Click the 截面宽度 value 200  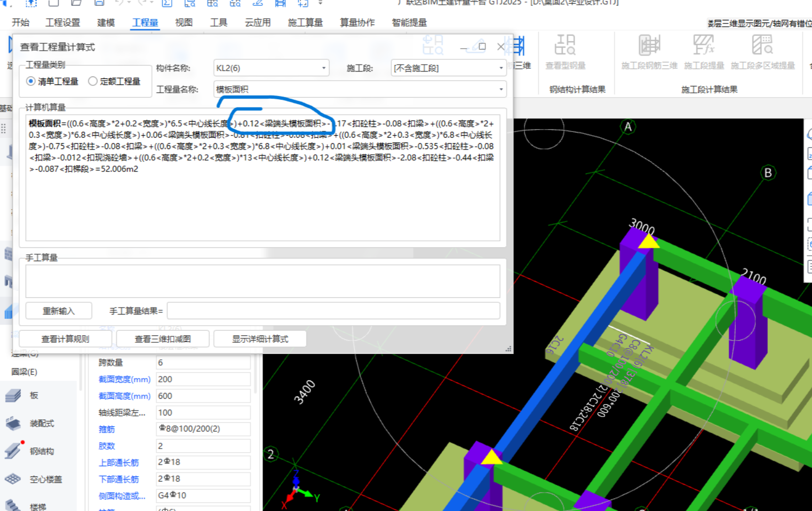coord(203,379)
